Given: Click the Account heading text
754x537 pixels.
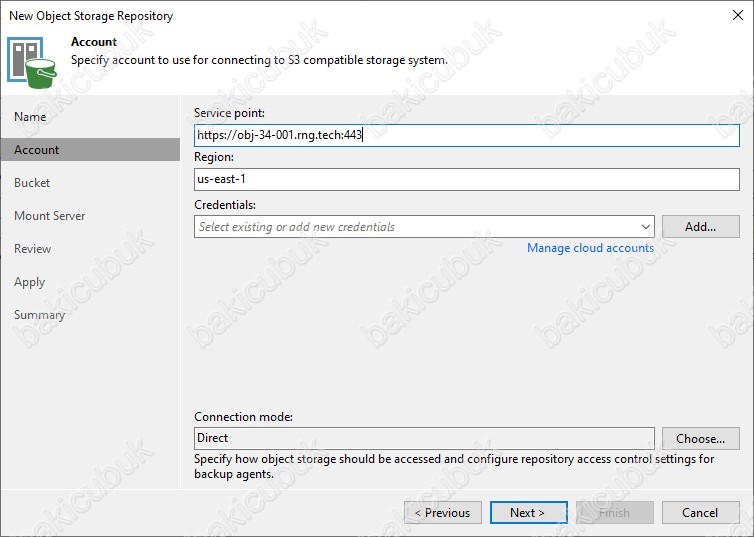Looking at the screenshot, I should tap(94, 42).
